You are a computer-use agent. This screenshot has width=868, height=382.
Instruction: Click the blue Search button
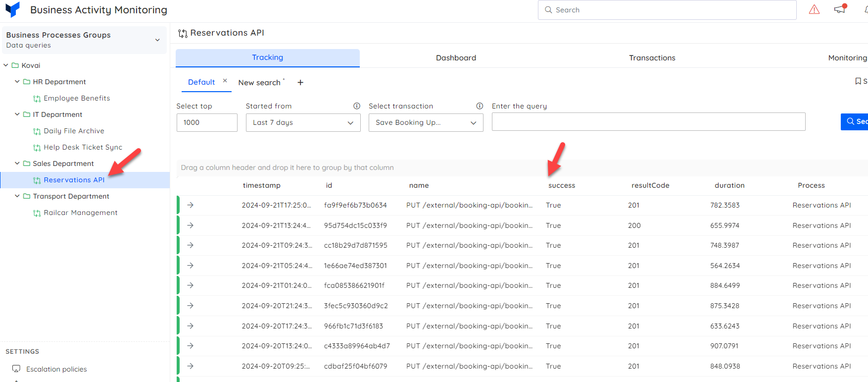(x=855, y=122)
